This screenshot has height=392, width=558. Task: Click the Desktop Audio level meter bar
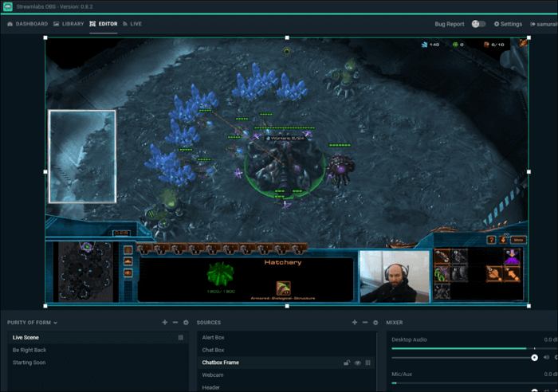474,348
